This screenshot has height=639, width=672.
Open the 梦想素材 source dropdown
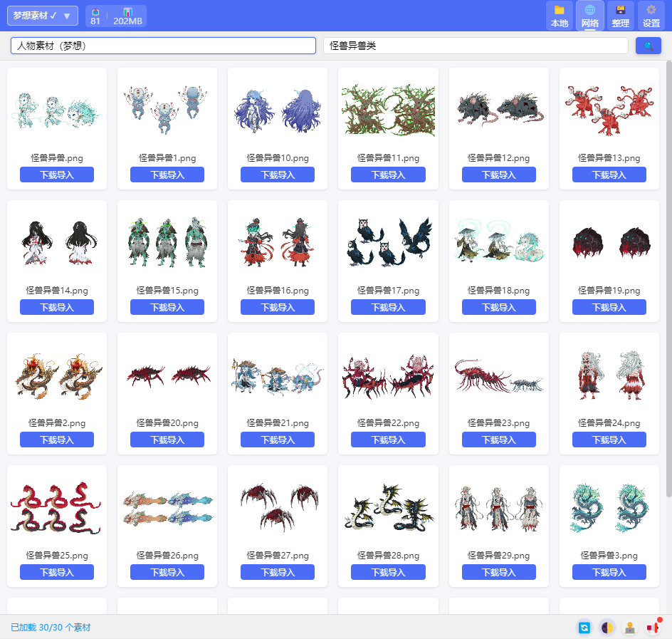click(43, 16)
